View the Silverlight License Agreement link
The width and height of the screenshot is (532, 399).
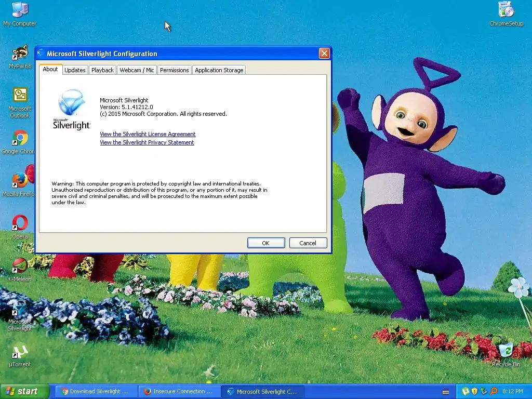pos(148,134)
